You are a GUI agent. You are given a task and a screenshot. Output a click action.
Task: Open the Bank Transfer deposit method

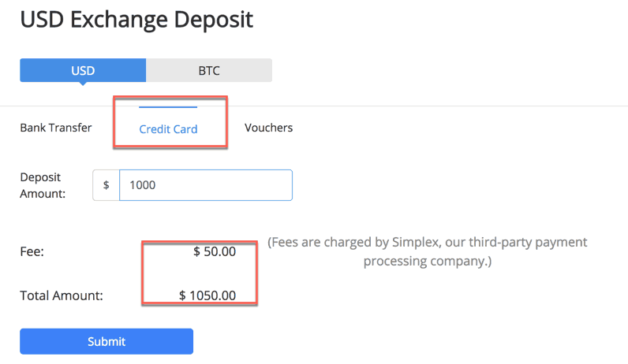(x=56, y=128)
